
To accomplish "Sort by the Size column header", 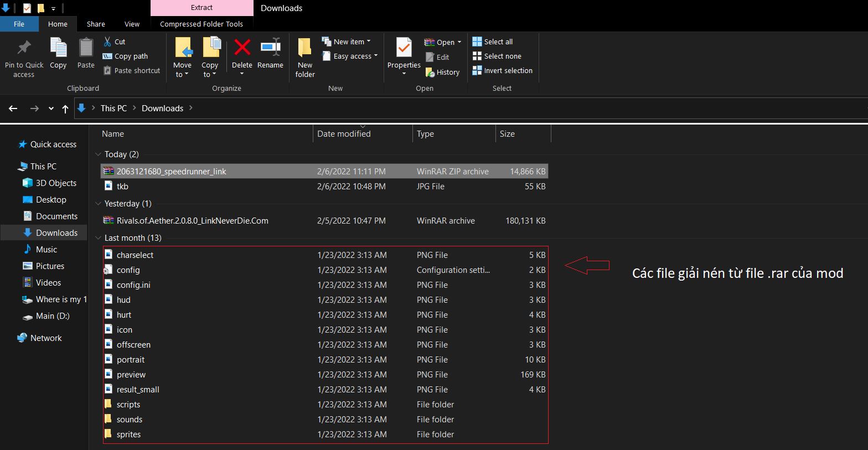I will 507,134.
